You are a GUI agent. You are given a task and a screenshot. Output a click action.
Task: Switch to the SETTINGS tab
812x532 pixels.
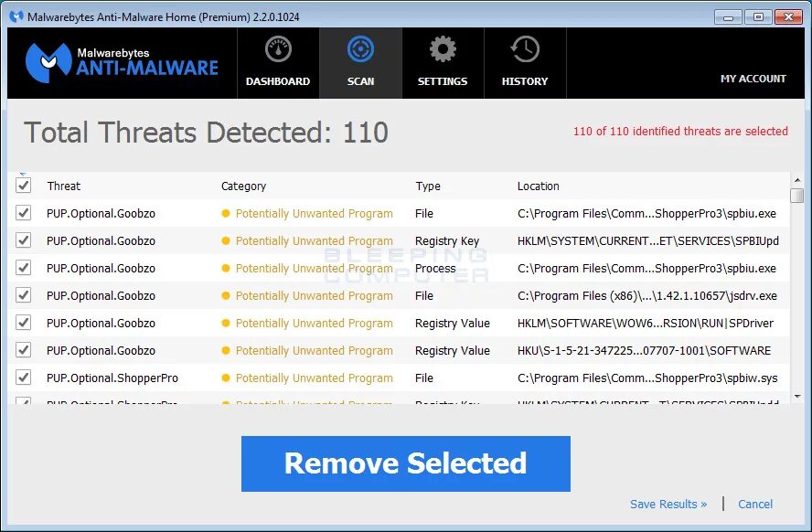click(x=443, y=63)
